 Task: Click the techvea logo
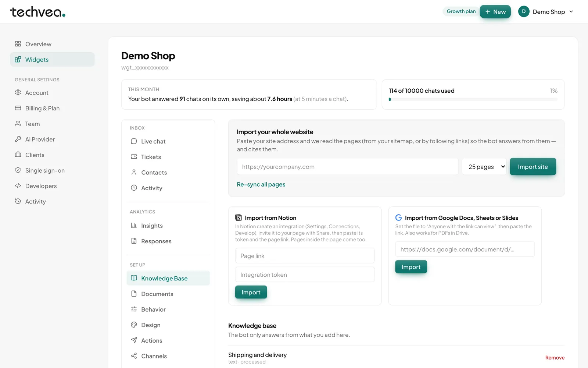tap(37, 12)
